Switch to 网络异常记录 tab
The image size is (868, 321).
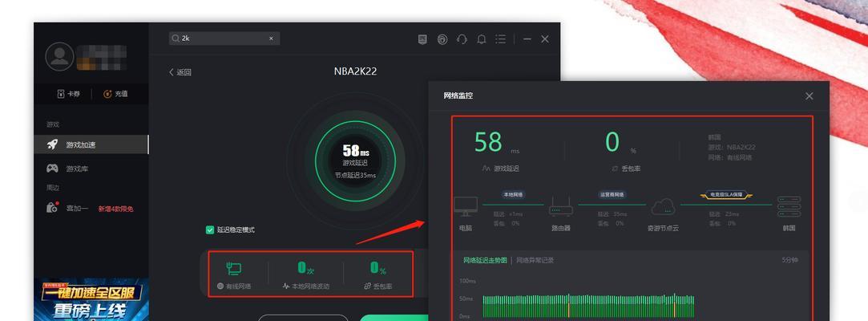click(x=535, y=260)
